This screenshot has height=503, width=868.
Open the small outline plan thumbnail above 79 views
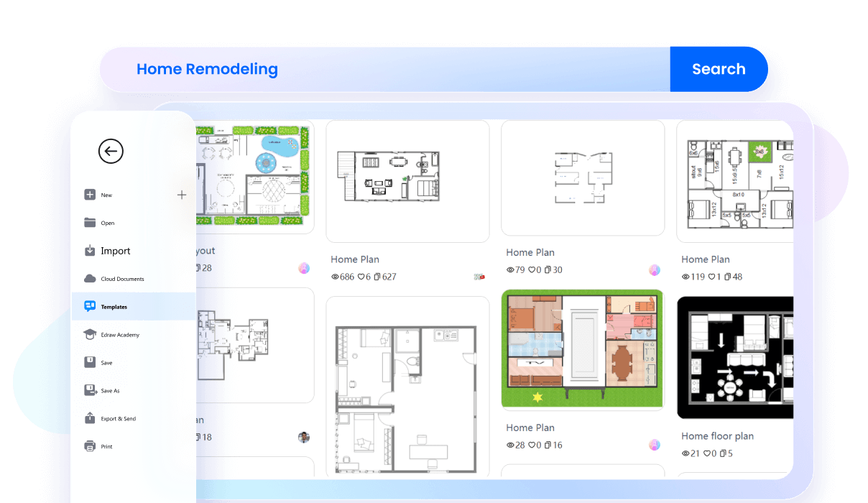pyautogui.click(x=583, y=177)
